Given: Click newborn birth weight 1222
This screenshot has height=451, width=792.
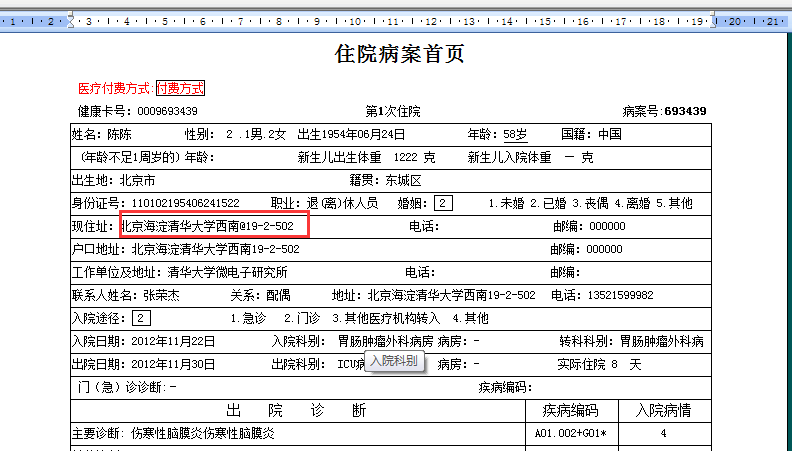Looking at the screenshot, I should [406, 158].
